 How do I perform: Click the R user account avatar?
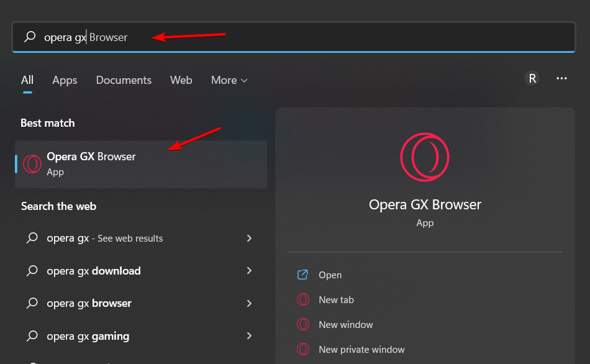532,78
